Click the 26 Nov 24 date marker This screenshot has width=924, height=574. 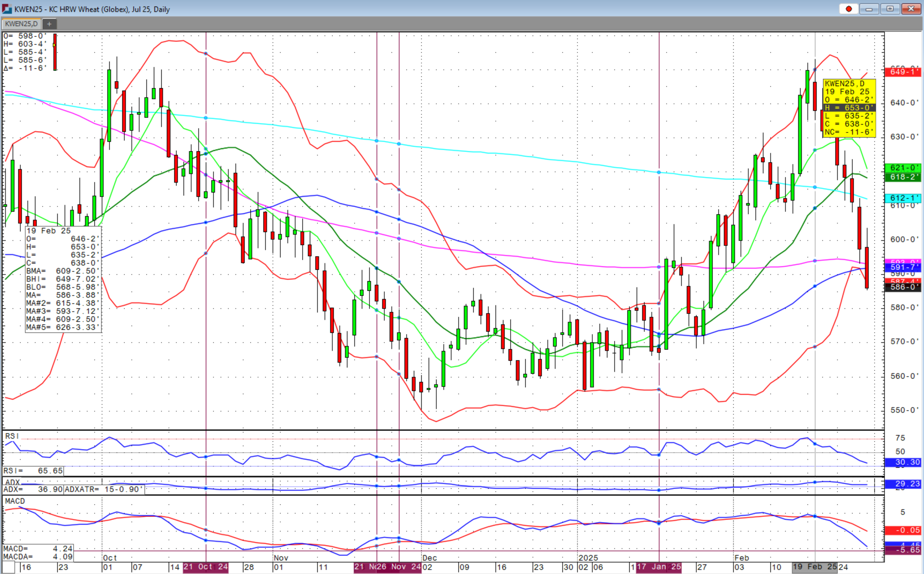click(x=399, y=567)
